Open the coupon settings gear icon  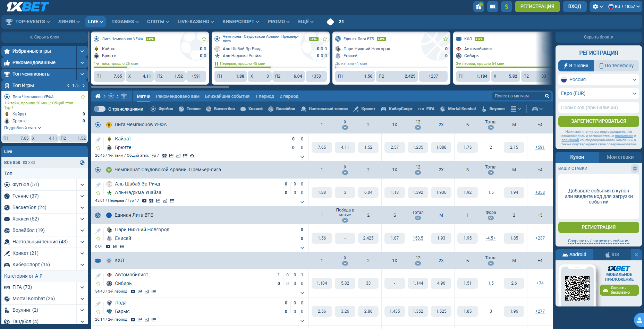click(x=635, y=168)
